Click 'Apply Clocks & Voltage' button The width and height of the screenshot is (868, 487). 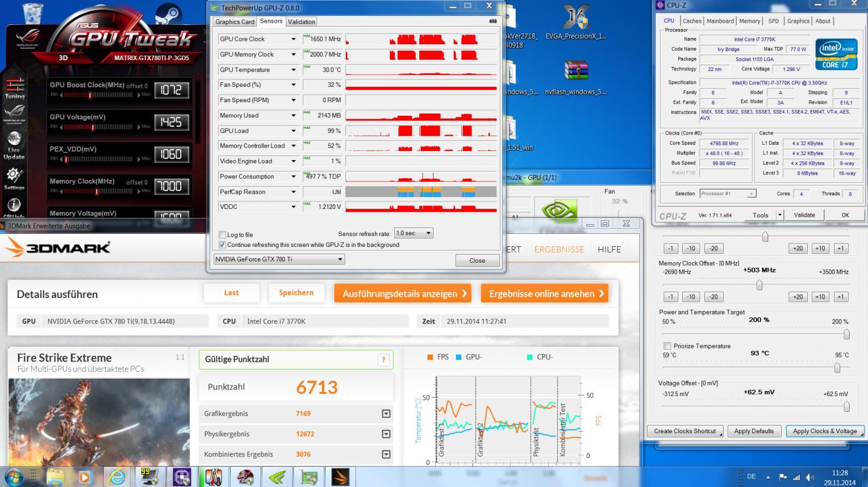pos(825,431)
